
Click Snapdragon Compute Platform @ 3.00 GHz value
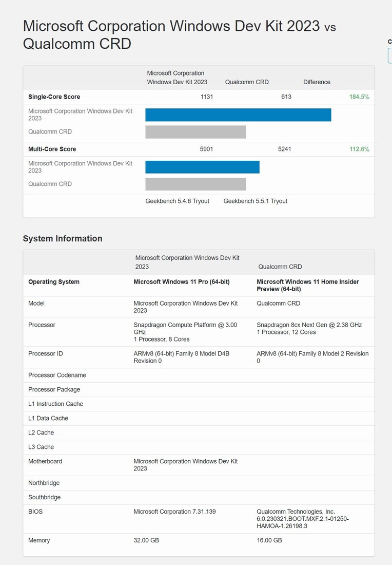tap(185, 332)
